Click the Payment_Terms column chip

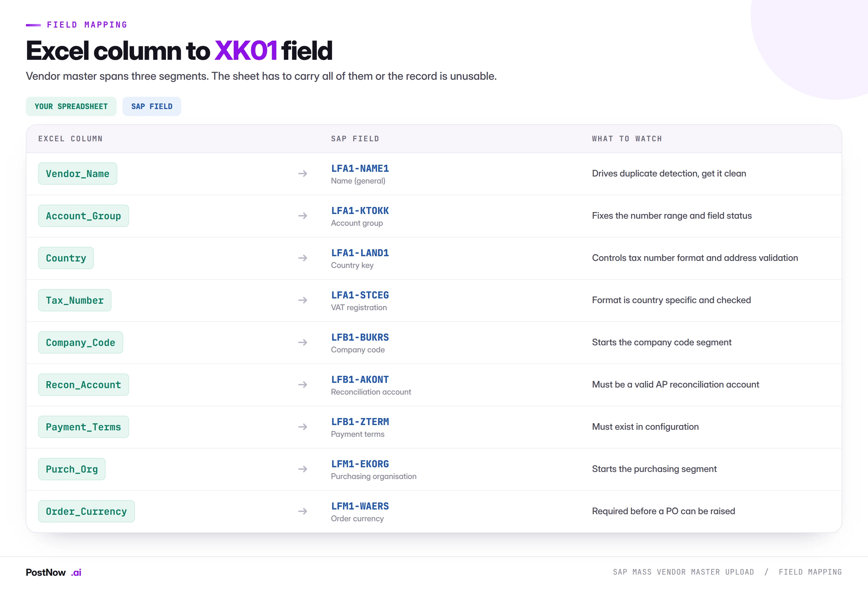tap(83, 427)
